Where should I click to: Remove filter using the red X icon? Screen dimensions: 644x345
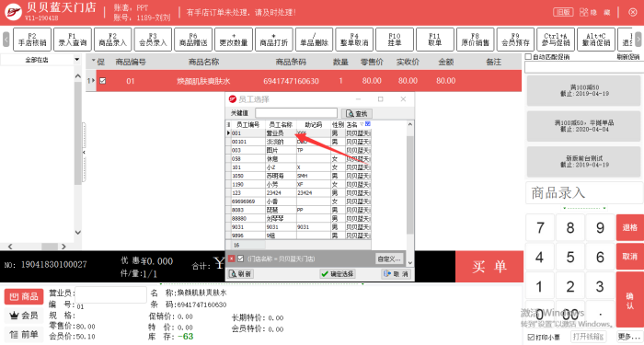coord(232,259)
